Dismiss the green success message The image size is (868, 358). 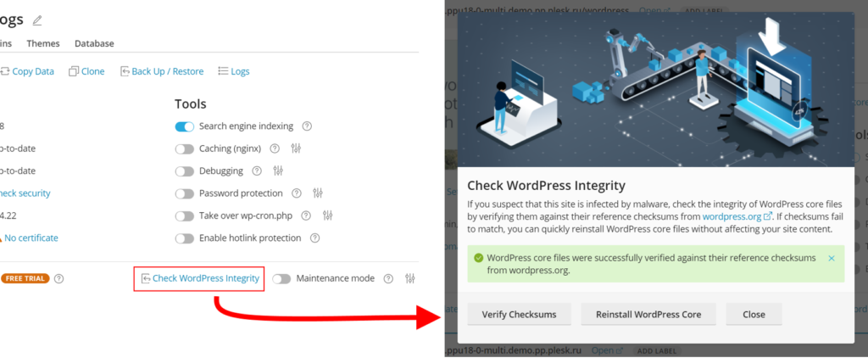pos(832,258)
